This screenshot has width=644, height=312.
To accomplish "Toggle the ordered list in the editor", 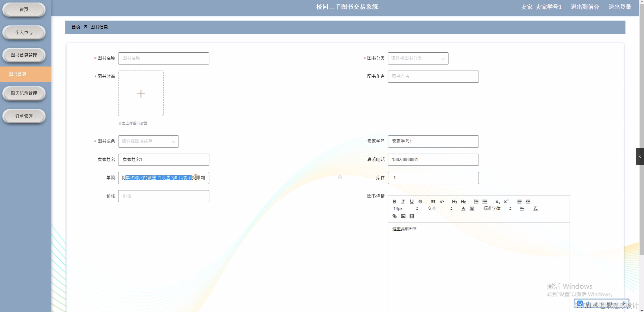I will (x=476, y=202).
